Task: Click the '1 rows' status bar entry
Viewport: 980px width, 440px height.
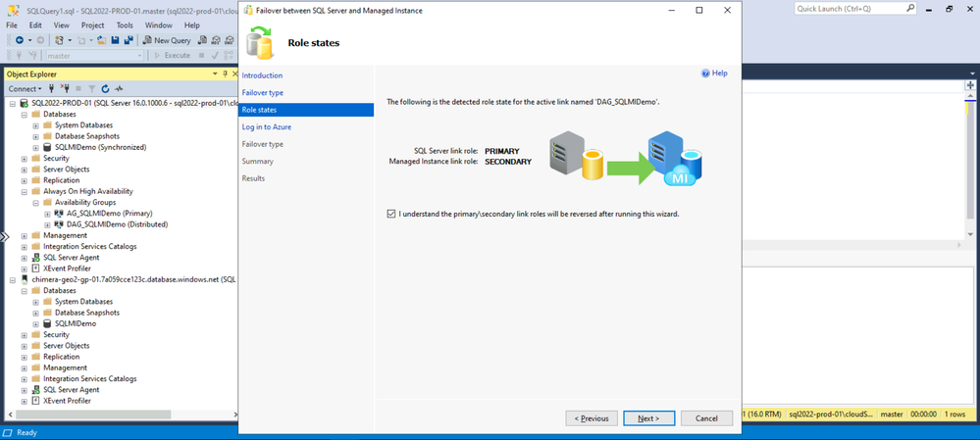Action: point(954,414)
